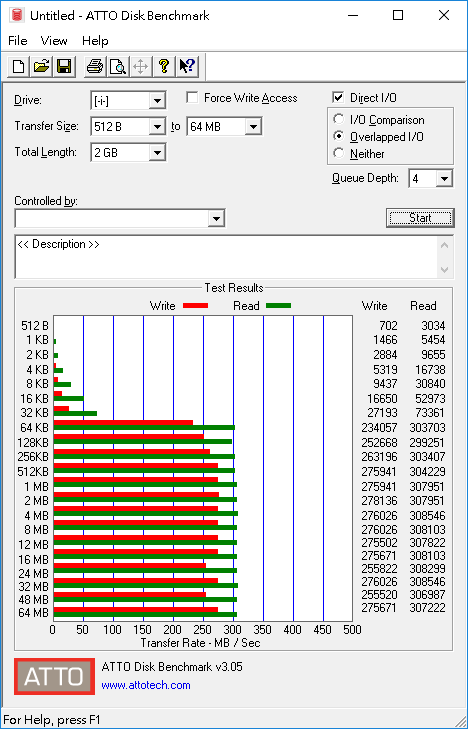Click the 24 MB row label
Viewport: 468px width, 729px height.
point(33,573)
